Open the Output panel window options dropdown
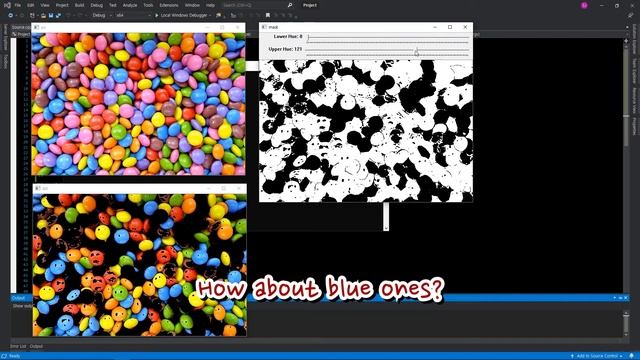The image size is (640, 360). [x=615, y=298]
